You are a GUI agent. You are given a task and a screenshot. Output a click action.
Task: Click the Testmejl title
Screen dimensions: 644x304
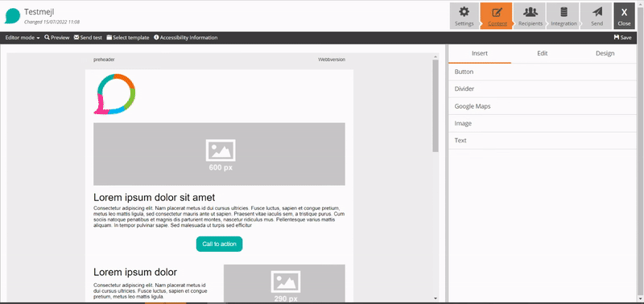[x=39, y=12]
